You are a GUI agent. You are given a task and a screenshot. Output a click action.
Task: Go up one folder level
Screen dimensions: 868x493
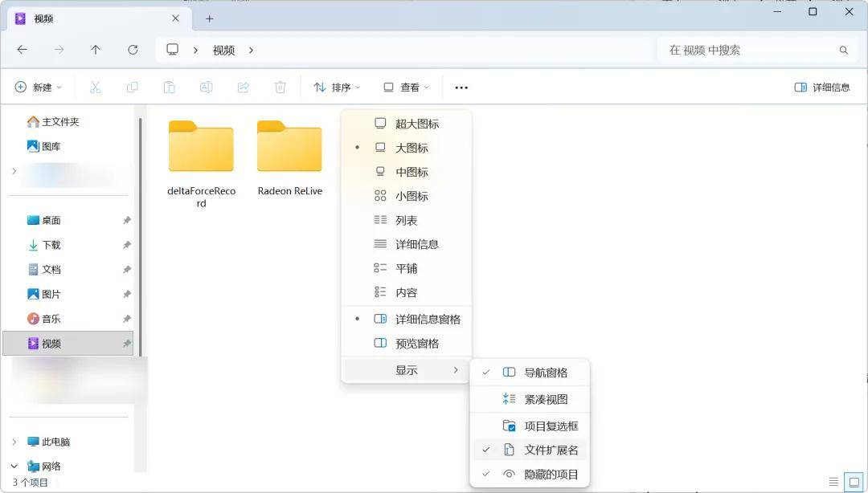(x=96, y=50)
